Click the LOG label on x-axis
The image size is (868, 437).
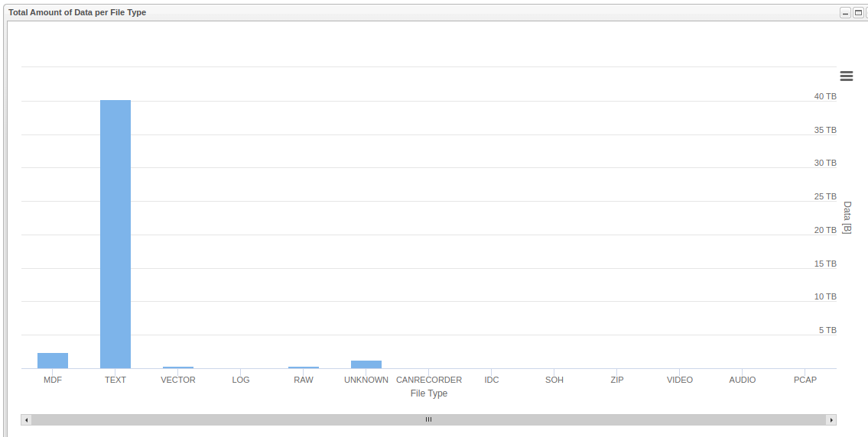click(241, 380)
